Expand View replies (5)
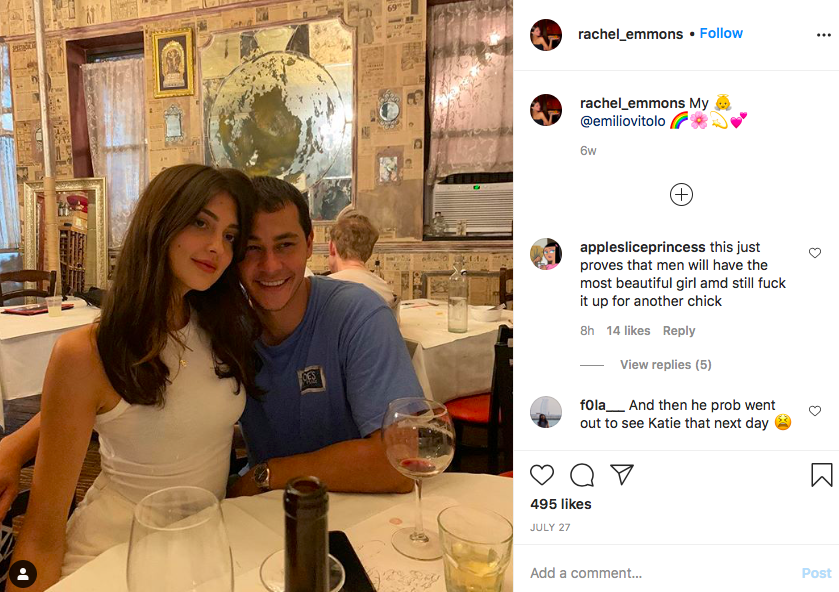The width and height of the screenshot is (839, 592). [666, 365]
